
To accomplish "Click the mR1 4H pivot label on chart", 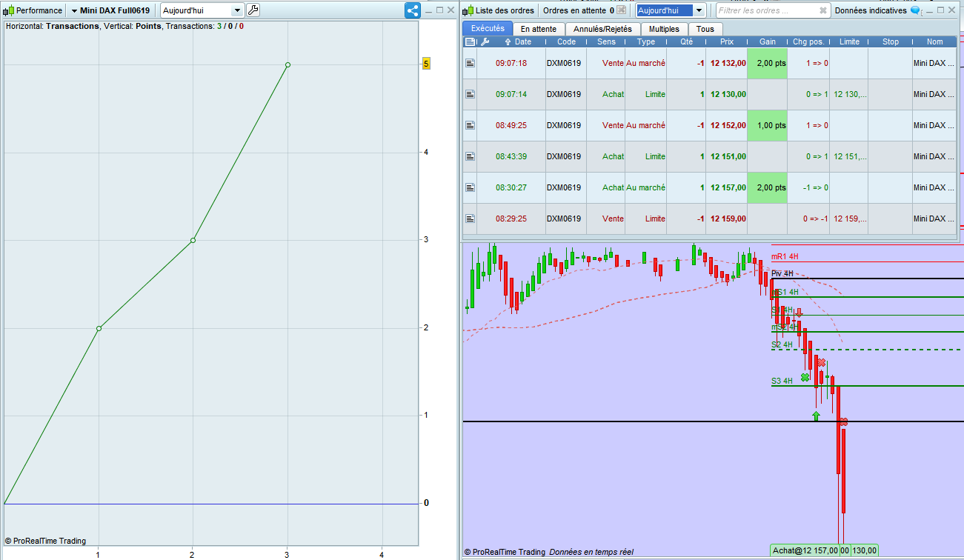I will 785,256.
